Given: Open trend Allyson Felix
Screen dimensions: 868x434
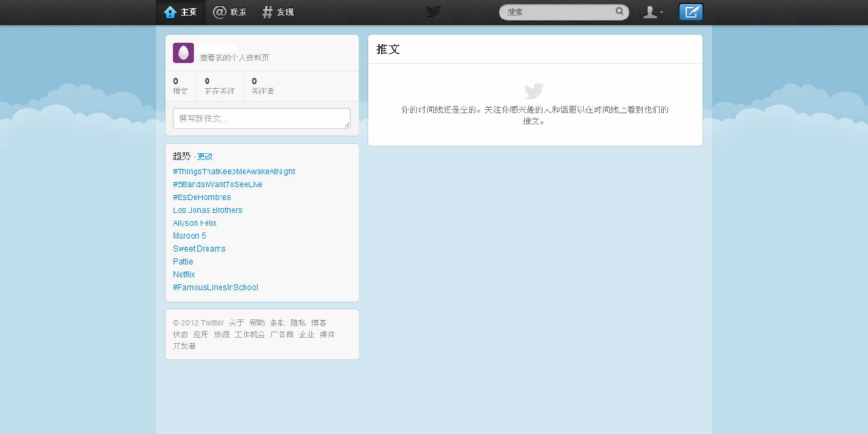Looking at the screenshot, I should point(195,223).
